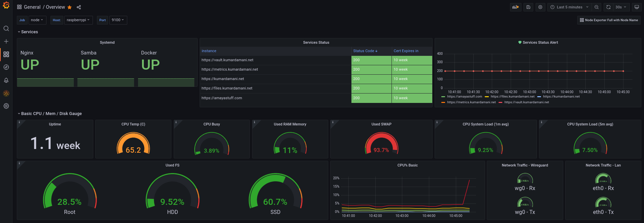The height and width of the screenshot is (223, 644).
Task: Click the info icon on CPU Busy panel
Action: click(176, 122)
